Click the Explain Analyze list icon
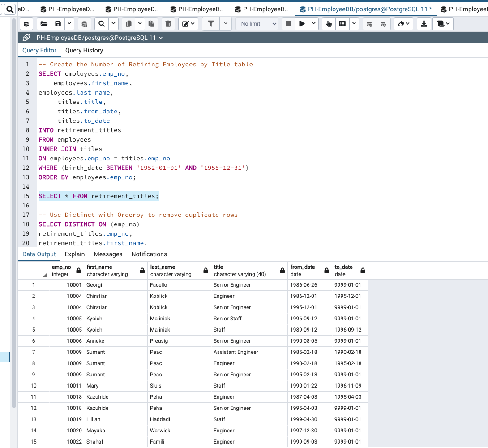Viewport: 488px width, 448px height. [x=342, y=24]
